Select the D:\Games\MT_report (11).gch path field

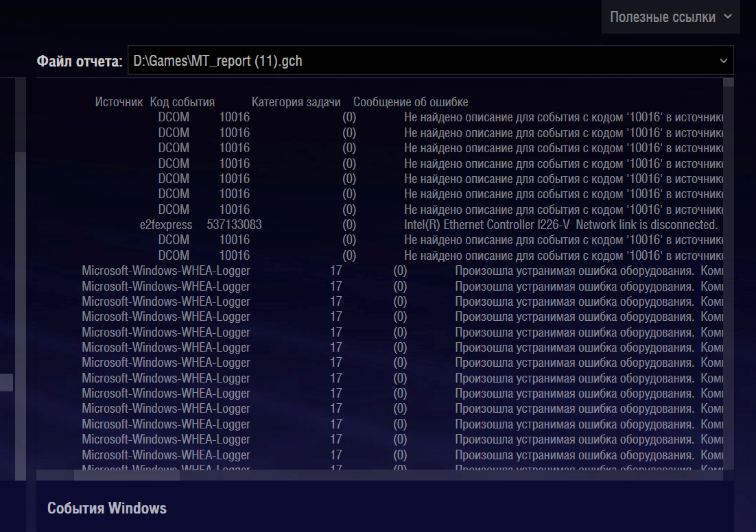[431, 61]
